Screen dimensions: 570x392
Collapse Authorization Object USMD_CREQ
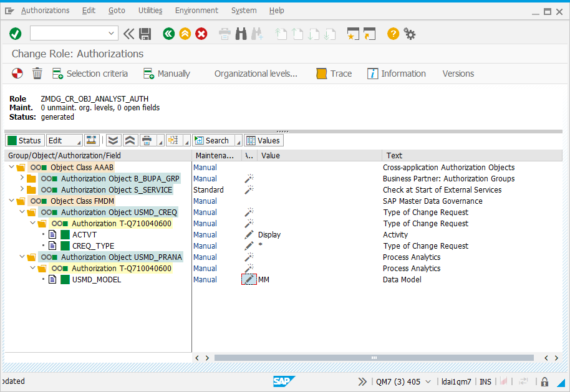pyautogui.click(x=22, y=212)
